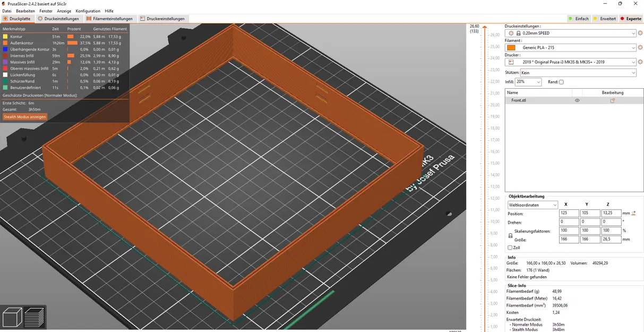Toggle visibility of Front.stl with eye icon
This screenshot has height=332, width=644.
point(577,100)
